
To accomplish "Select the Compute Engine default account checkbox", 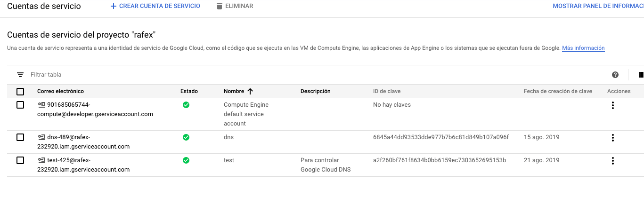I will [x=20, y=105].
